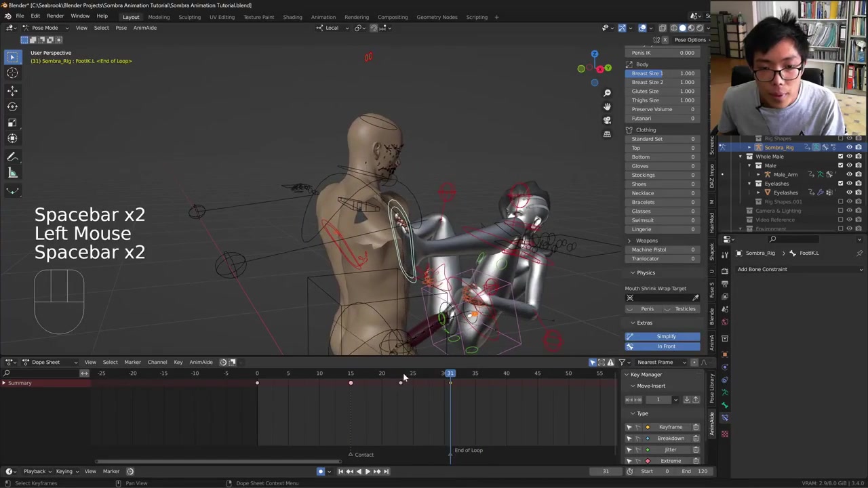
Task: Switch to the Animation workspace tab
Action: point(323,17)
